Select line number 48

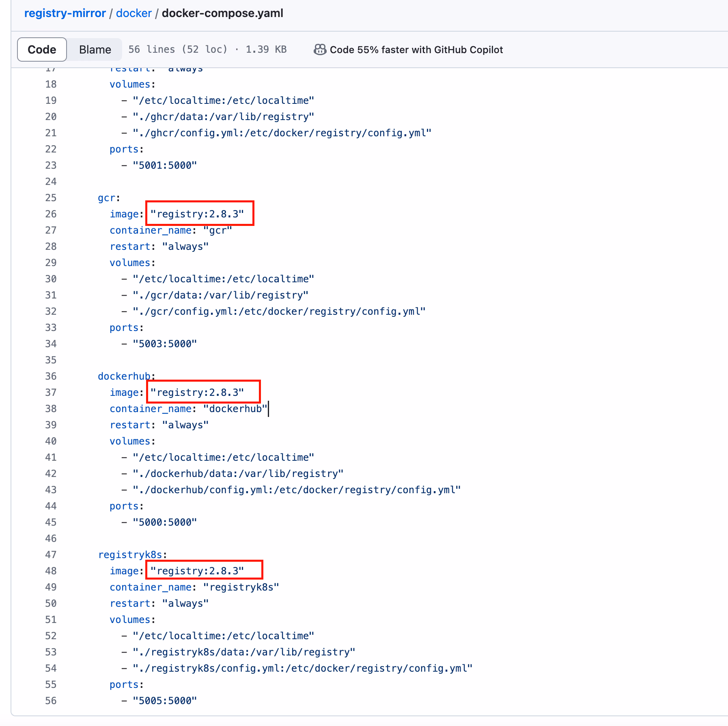pos(51,571)
